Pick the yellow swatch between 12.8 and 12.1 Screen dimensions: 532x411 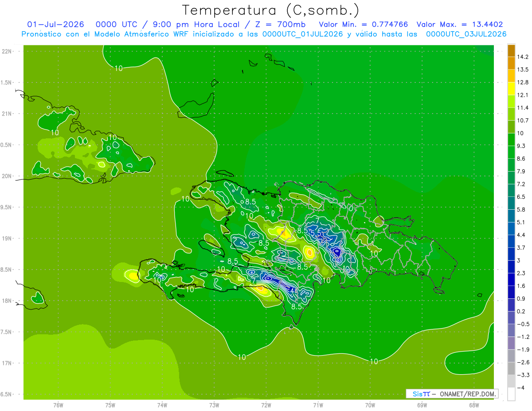coord(511,89)
